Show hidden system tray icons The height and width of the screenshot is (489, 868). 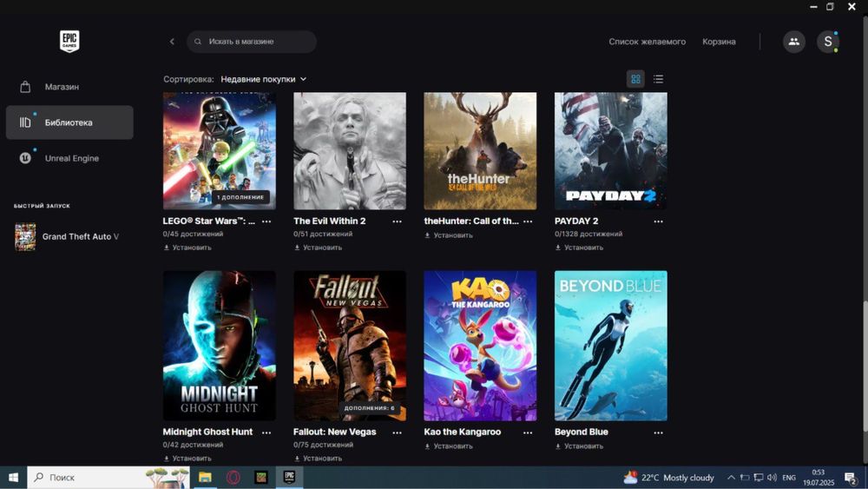[x=731, y=478]
